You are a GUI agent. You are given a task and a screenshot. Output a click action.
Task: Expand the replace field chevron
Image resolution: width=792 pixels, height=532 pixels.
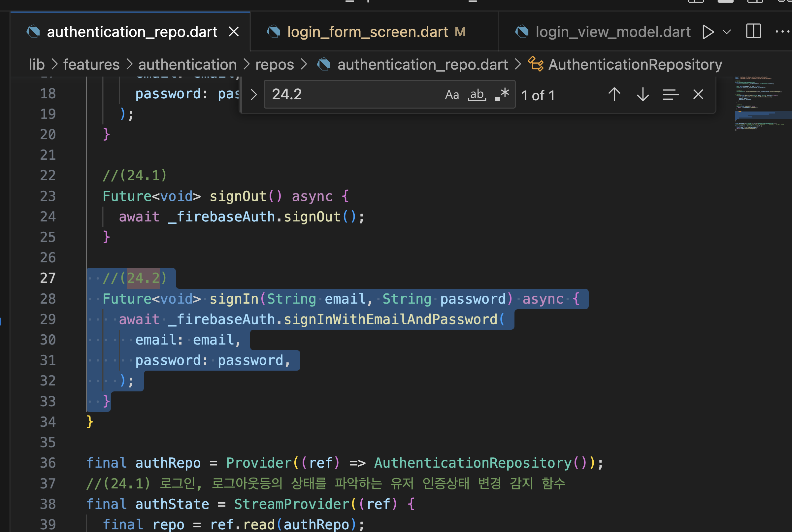pyautogui.click(x=253, y=95)
